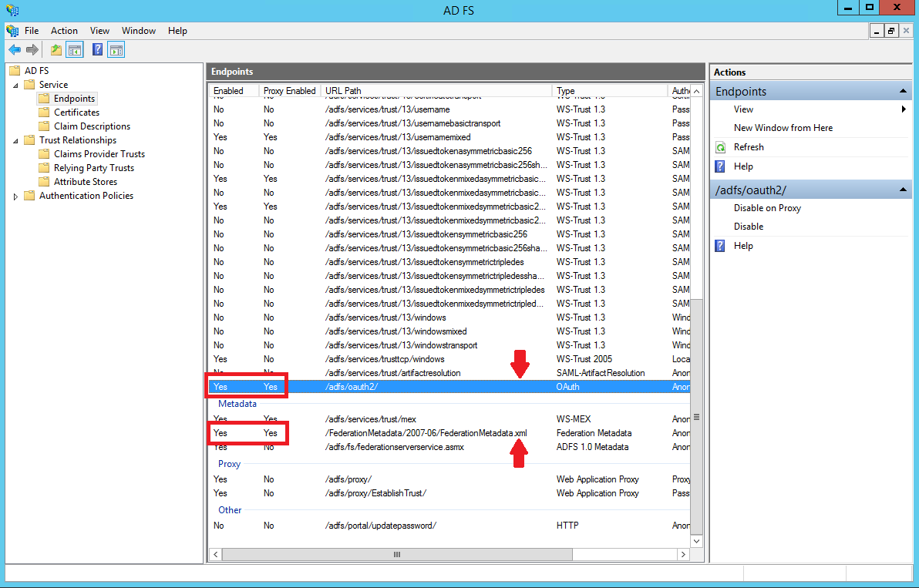Toggle the Show/Hide Console Tree icon
Screen dimensions: 919x588
[x=75, y=50]
